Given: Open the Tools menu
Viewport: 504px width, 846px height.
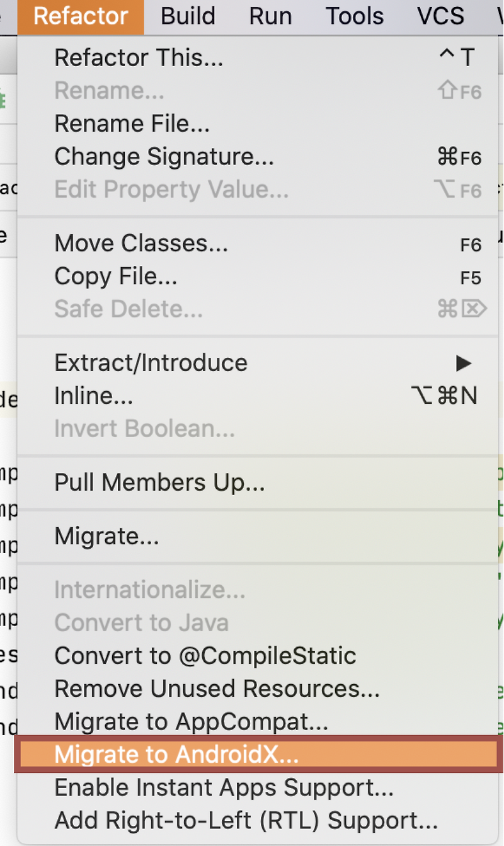Looking at the screenshot, I should [354, 16].
